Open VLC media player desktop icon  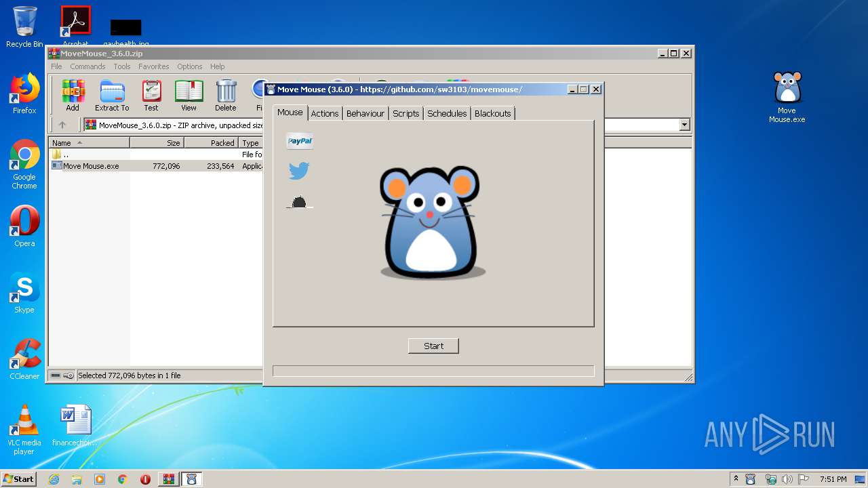[24, 430]
